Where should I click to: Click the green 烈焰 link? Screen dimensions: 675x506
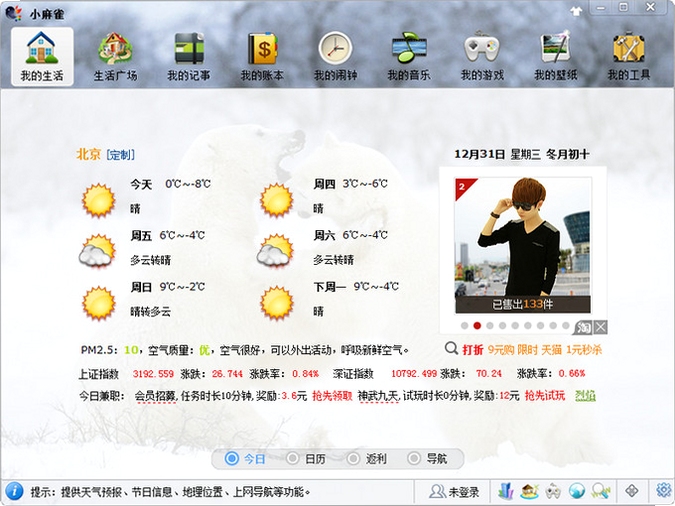coord(585,396)
